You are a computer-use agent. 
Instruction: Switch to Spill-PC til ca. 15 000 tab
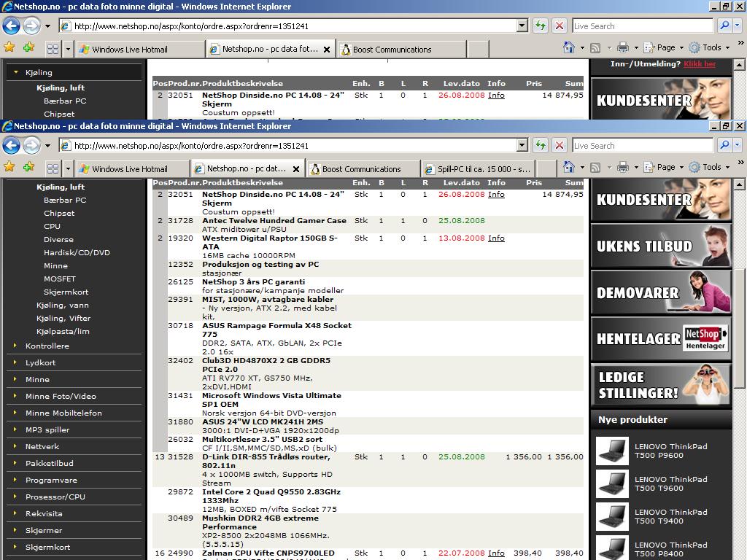479,169
